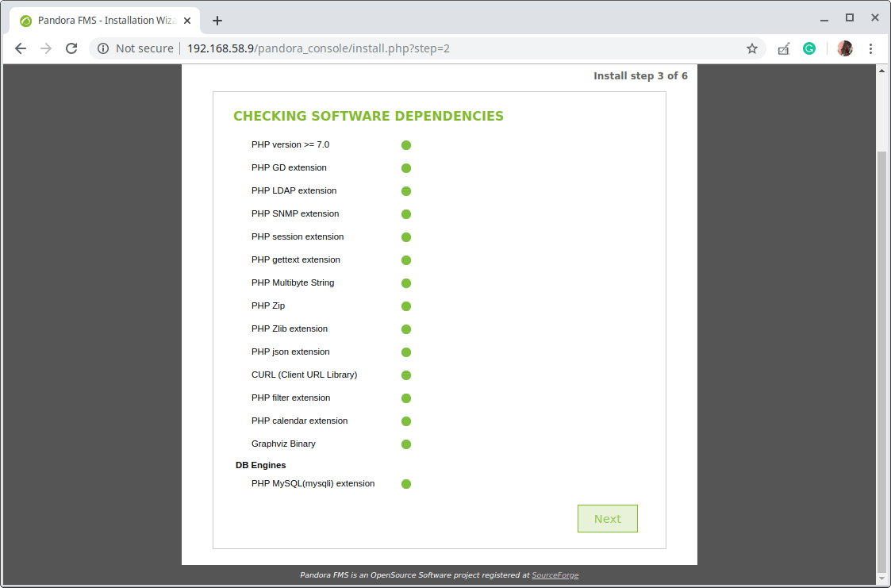Open the Chrome profile avatar

click(x=845, y=48)
